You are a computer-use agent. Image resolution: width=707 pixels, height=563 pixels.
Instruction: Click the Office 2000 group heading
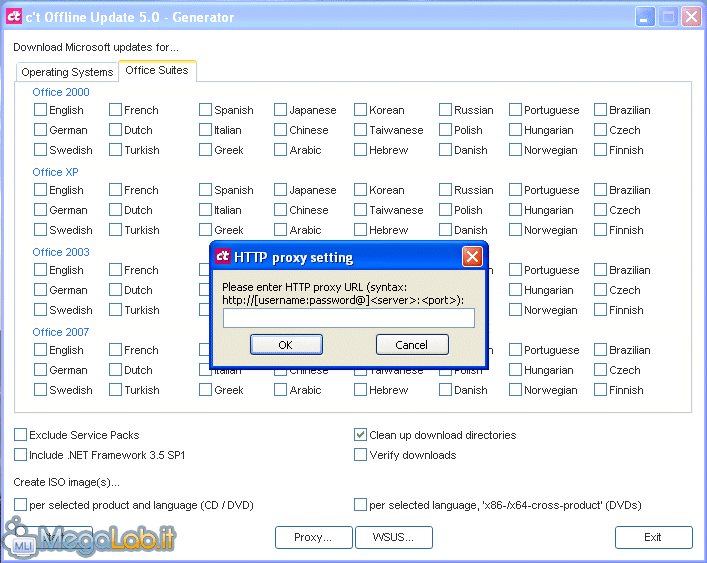[x=61, y=92]
